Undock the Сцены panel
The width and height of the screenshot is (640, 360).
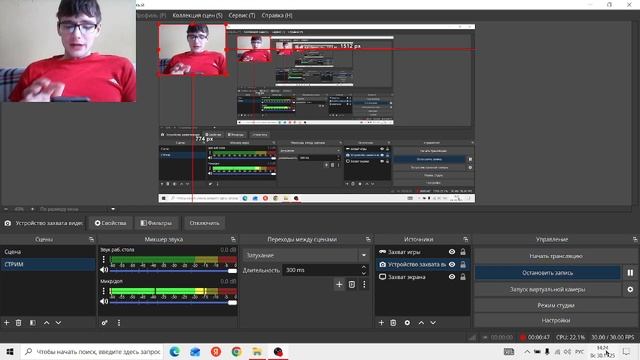point(91,239)
